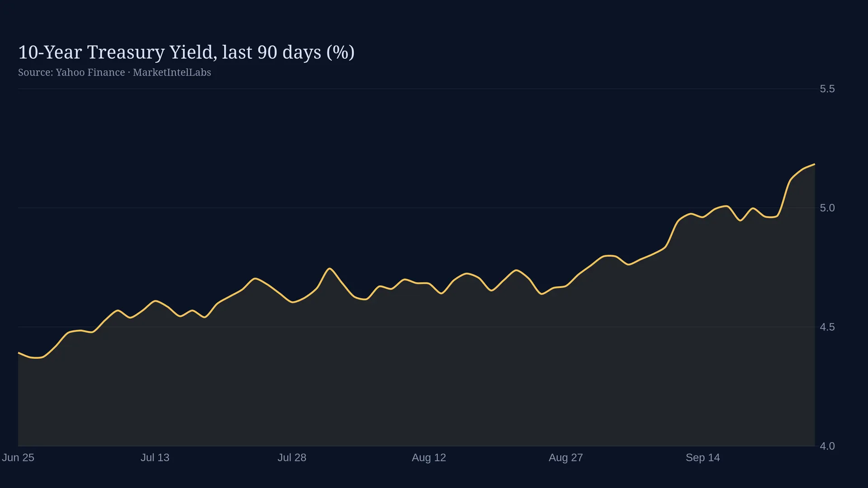Click the starting point of the yield line
Viewport: 868px width, 488px height.
(19, 352)
